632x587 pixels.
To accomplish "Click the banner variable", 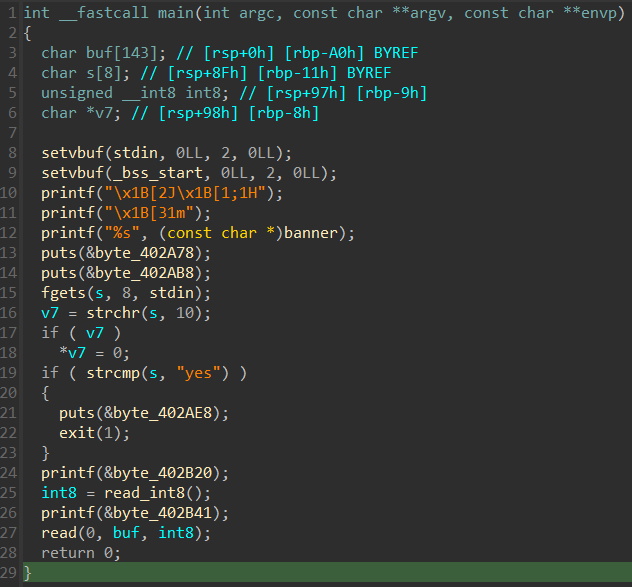I will pyautogui.click(x=320, y=233).
